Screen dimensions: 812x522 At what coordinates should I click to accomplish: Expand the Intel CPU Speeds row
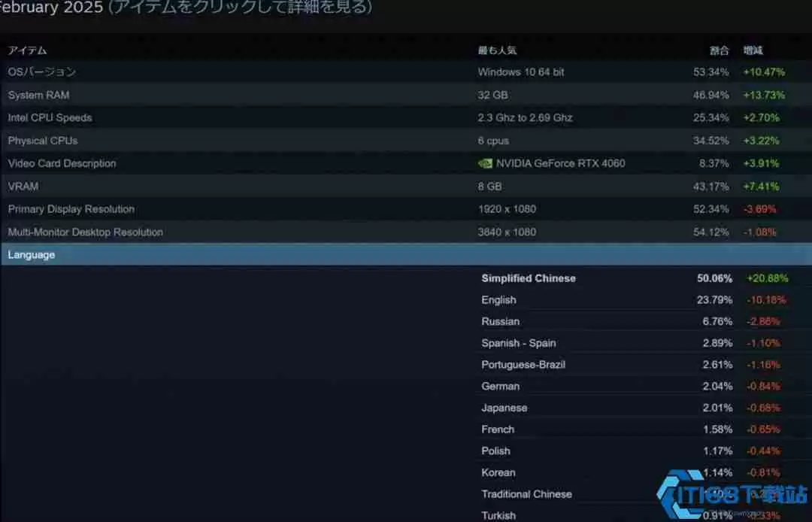[50, 117]
